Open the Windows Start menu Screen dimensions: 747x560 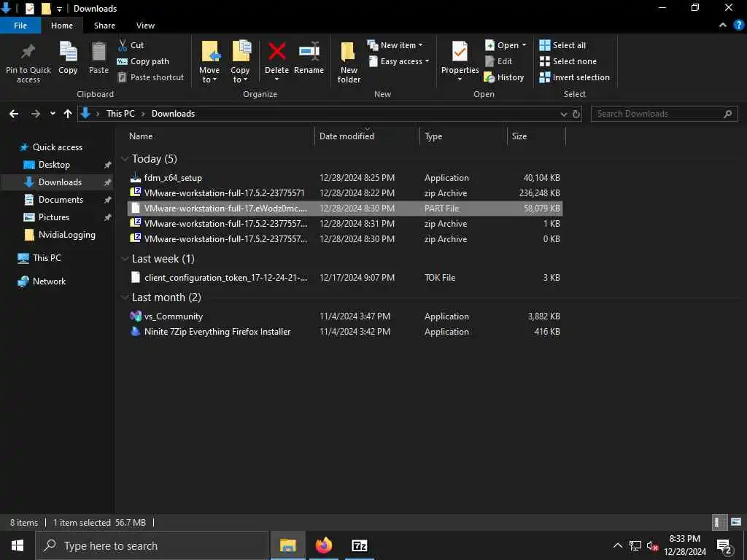(18, 545)
